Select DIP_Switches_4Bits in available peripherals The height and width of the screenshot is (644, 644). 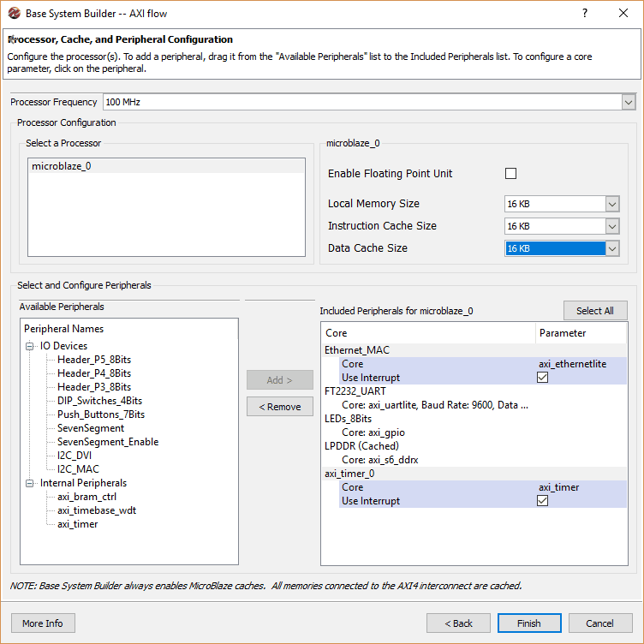99,401
